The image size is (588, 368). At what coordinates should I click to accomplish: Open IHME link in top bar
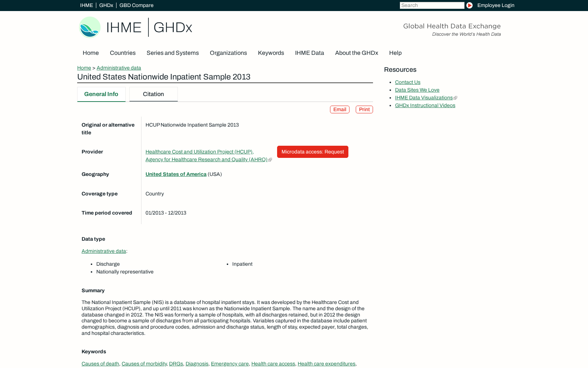click(86, 5)
